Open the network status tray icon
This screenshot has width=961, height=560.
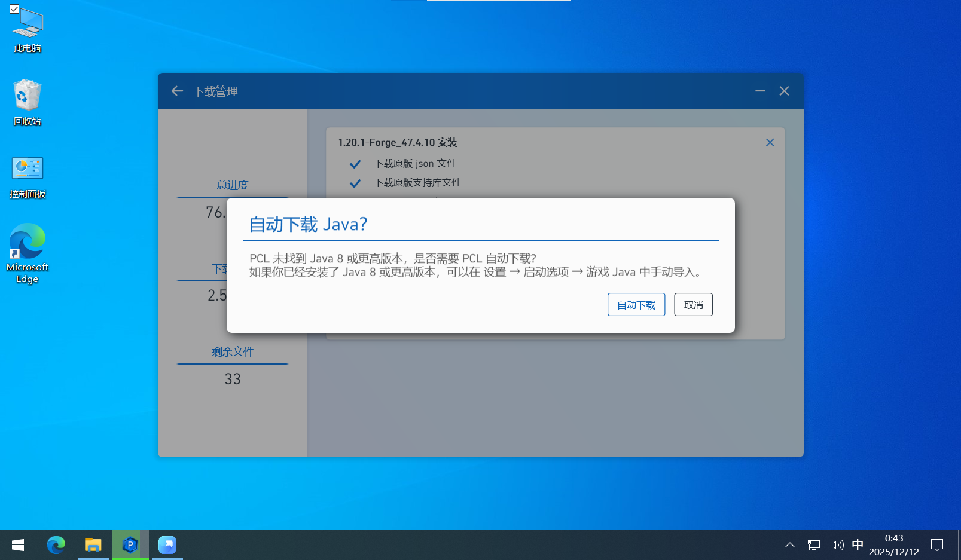point(814,545)
